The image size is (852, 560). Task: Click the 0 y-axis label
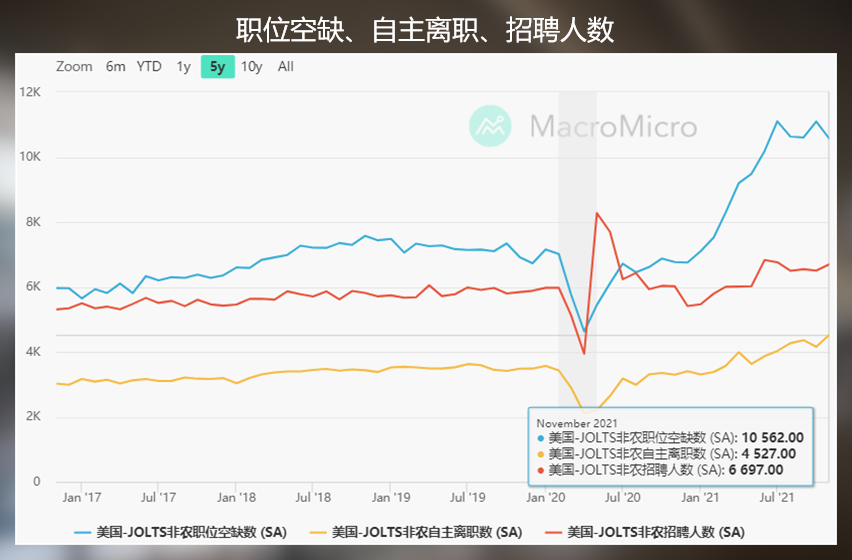pos(36,481)
